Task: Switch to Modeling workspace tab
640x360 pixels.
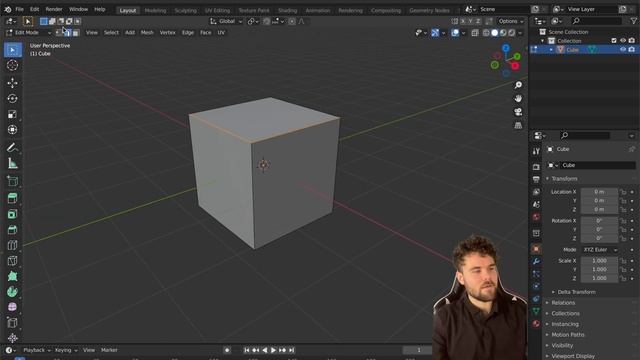Action: (155, 11)
